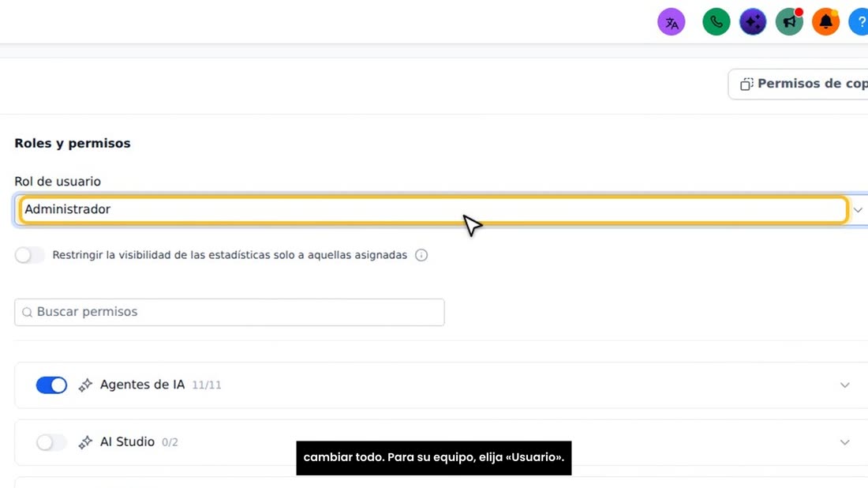
Task: Open the AI sparkle assistant icon
Action: click(x=753, y=22)
